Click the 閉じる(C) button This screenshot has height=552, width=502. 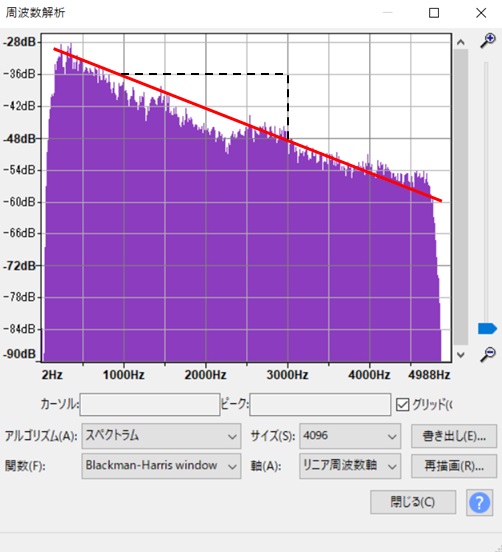click(413, 502)
